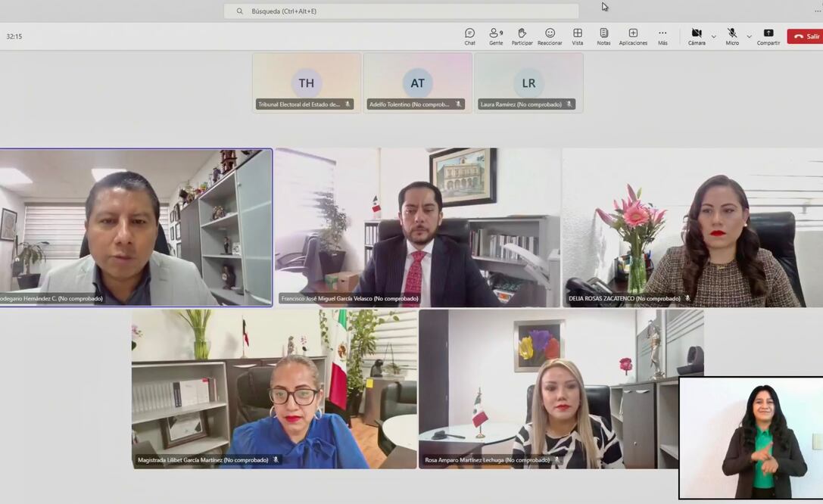The width and height of the screenshot is (823, 504).
Task: Change layout using Vista icon
Action: [578, 36]
